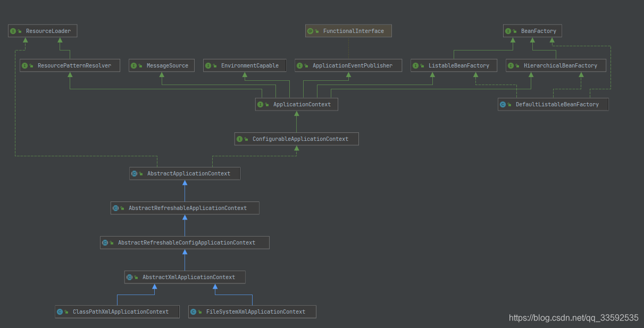
Task: Click the interface icon beside ResourceLoader
Action: pyautogui.click(x=13, y=31)
